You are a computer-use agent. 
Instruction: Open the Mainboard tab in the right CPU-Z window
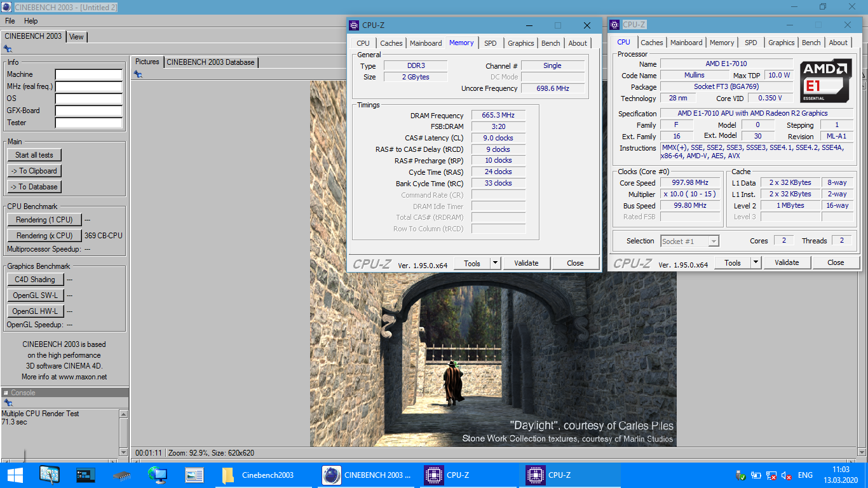coord(687,43)
